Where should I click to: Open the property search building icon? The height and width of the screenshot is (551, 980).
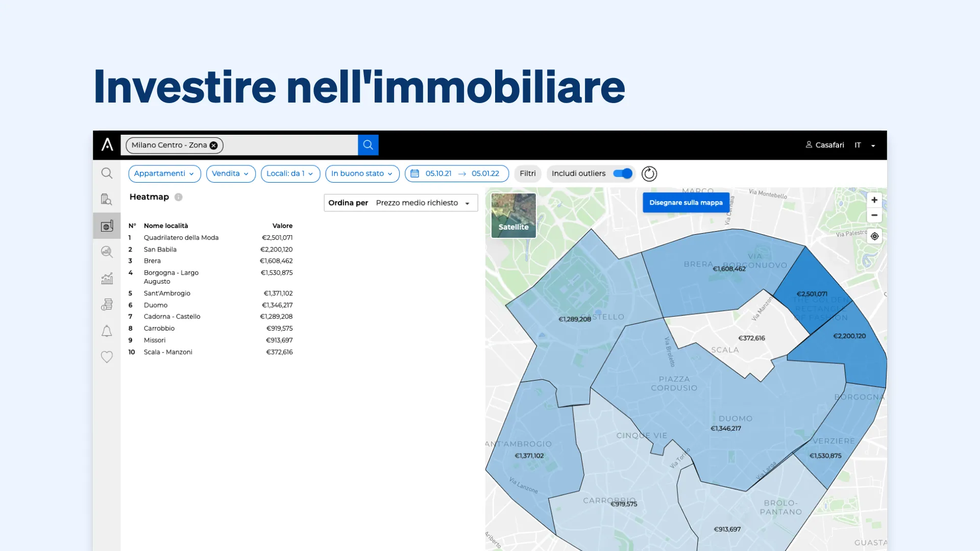(107, 199)
